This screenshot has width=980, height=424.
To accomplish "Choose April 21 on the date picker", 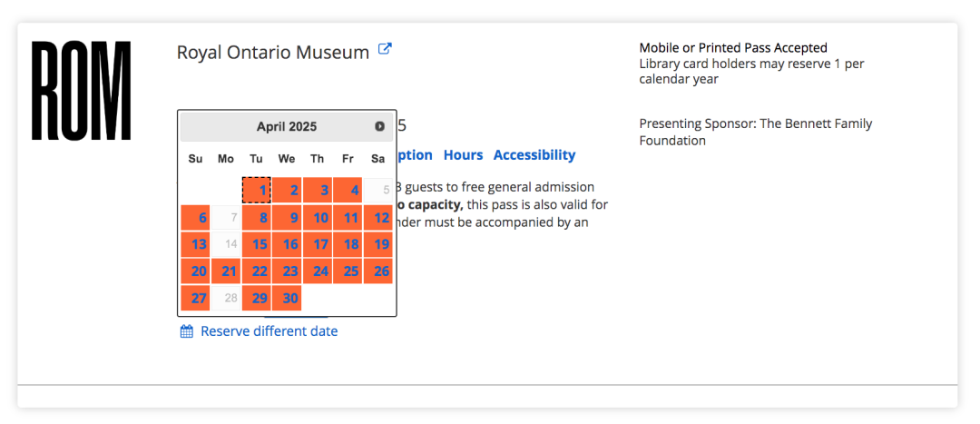I will 226,271.
